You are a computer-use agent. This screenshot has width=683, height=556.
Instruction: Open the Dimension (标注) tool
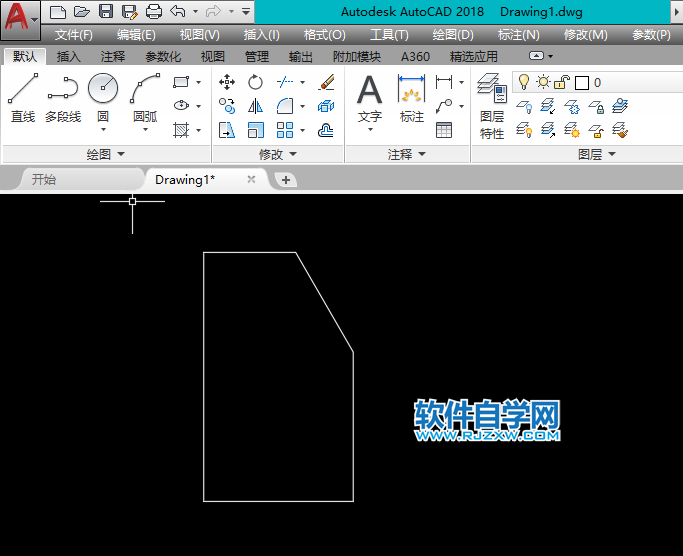click(412, 98)
